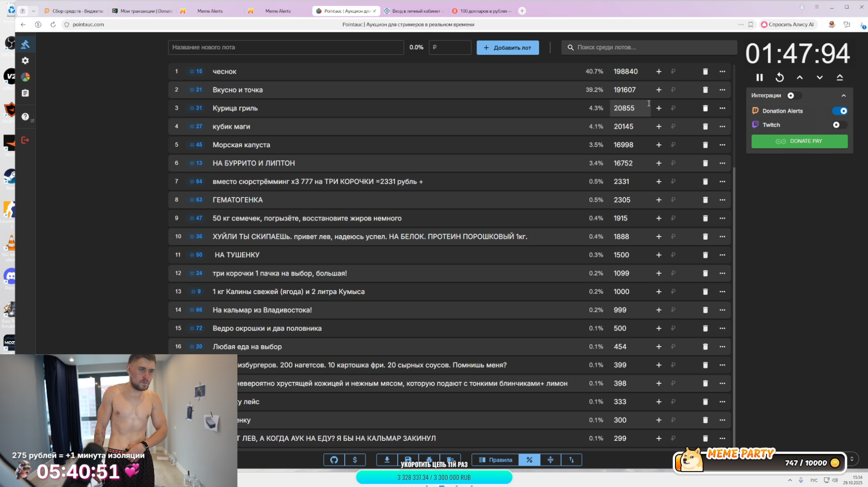
Task: Switch to Сбор средств browser tab
Action: click(76, 11)
